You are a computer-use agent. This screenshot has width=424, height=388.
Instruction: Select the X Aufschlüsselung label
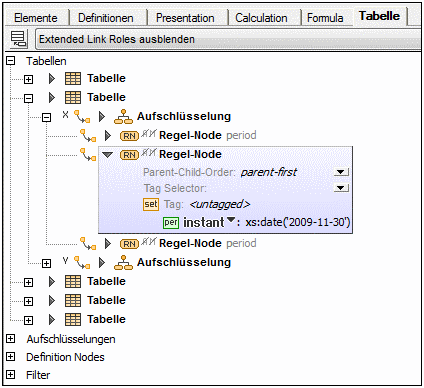point(184,116)
